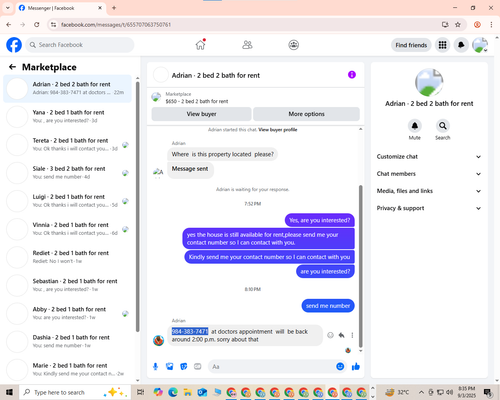Bookmark this page with the star icon
Viewport: 500px width, 400px height.
pos(458,25)
